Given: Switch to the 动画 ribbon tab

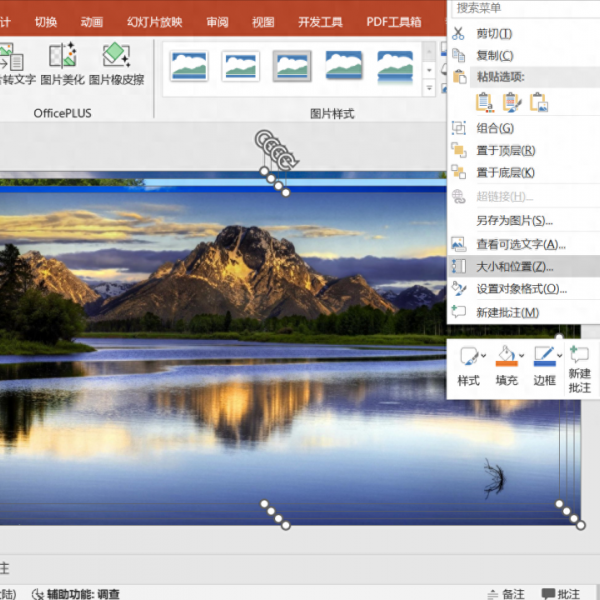Looking at the screenshot, I should coord(92,21).
